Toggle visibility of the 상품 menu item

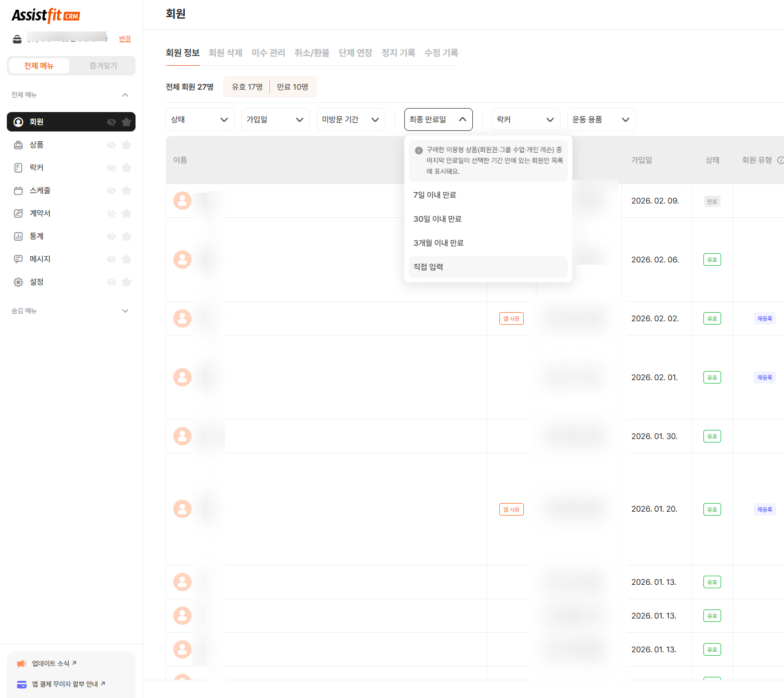tap(111, 145)
